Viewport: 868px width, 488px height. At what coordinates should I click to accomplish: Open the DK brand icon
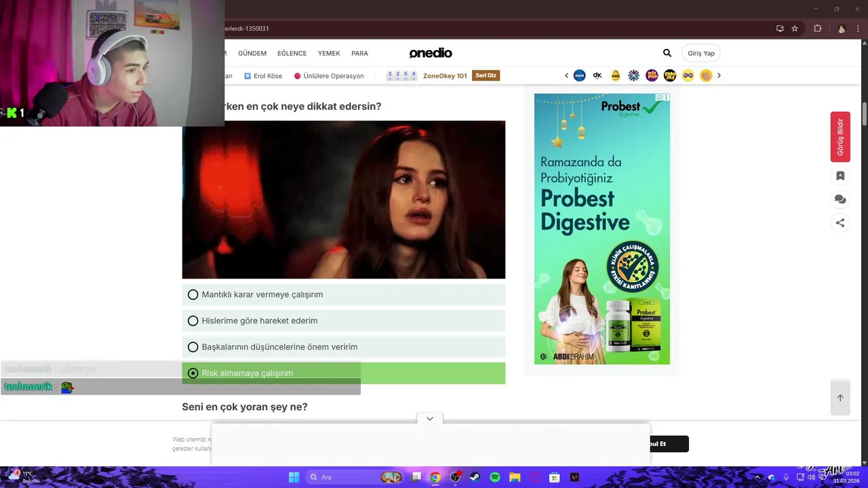(x=597, y=75)
